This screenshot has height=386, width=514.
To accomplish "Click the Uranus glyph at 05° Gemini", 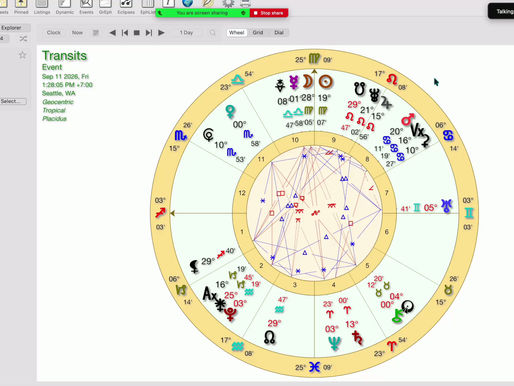I will pyautogui.click(x=447, y=206).
